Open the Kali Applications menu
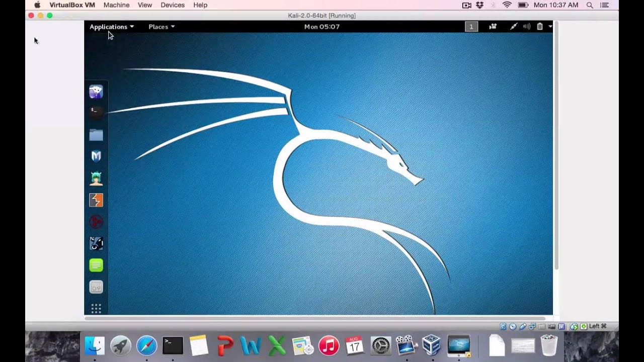This screenshot has height=362, width=644. coord(111,27)
